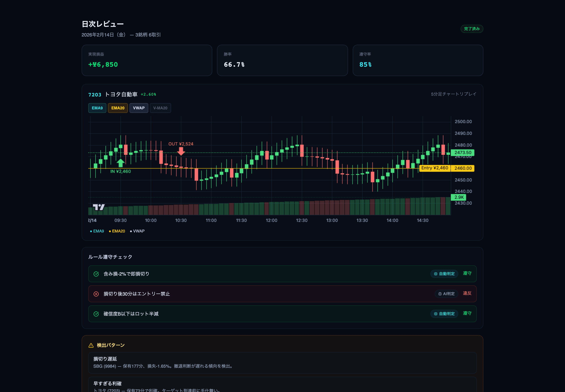The height and width of the screenshot is (392, 565).
Task: Click the warning triangle beside 検出パターン
Action: pos(91,345)
